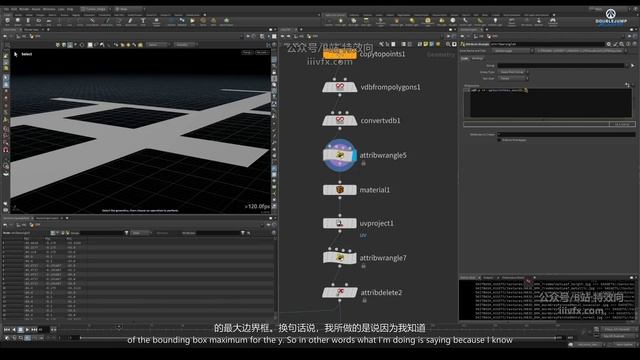The image size is (640, 360).
Task: Switch to the Code tab
Action: 465,58
